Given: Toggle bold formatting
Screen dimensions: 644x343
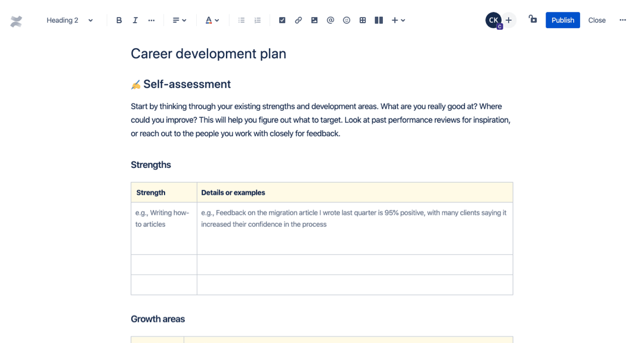Looking at the screenshot, I should (x=119, y=20).
